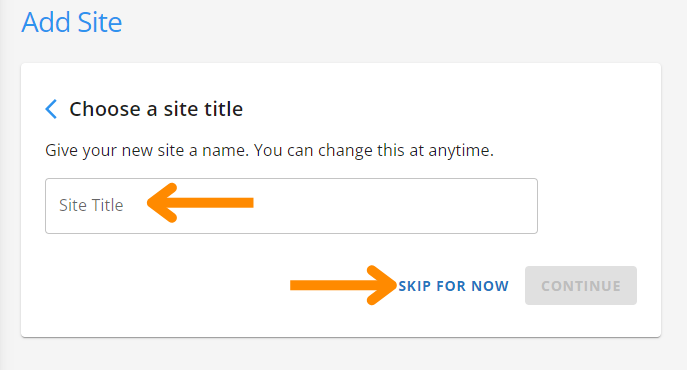Select the left-pointing back arrow beside the heading
The width and height of the screenshot is (687, 370).
pos(51,109)
